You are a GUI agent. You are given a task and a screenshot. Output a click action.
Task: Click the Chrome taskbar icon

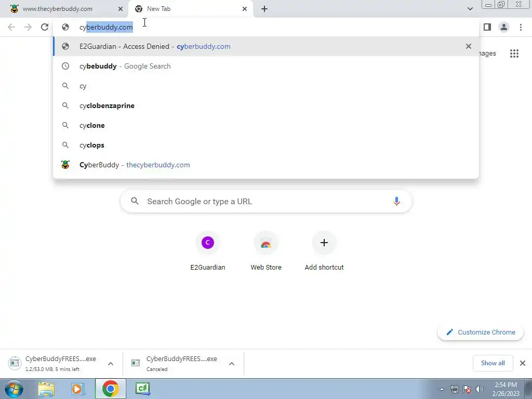tap(110, 389)
